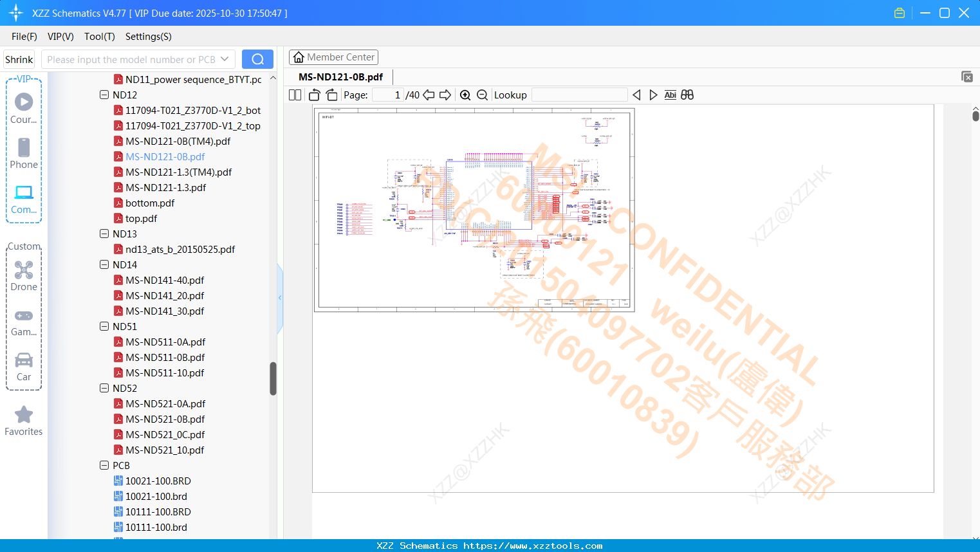Collapse the file tree side panel handle
The height and width of the screenshot is (552, 980).
280,297
